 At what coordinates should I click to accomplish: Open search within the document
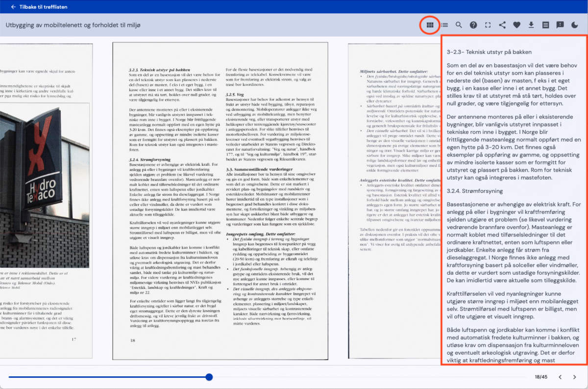pos(459,25)
